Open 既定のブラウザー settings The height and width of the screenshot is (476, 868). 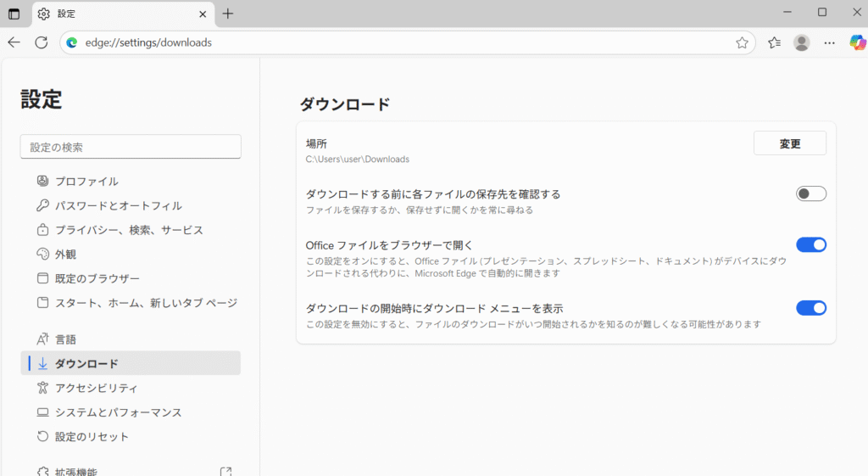coord(131,278)
